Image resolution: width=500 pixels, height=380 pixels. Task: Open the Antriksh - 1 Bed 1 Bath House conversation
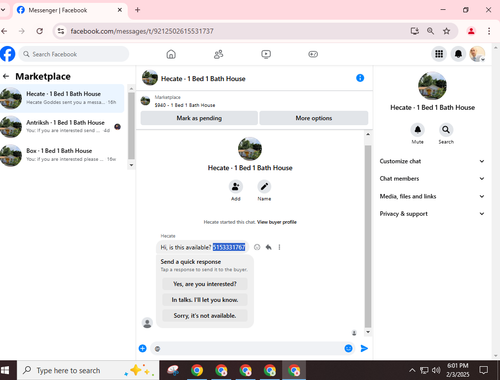point(62,126)
